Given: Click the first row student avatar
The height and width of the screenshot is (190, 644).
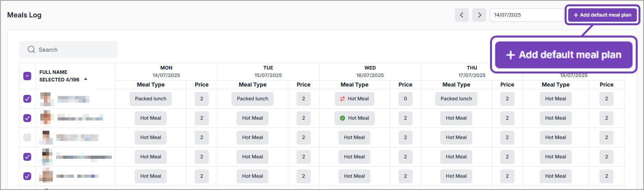Looking at the screenshot, I should pyautogui.click(x=47, y=99).
